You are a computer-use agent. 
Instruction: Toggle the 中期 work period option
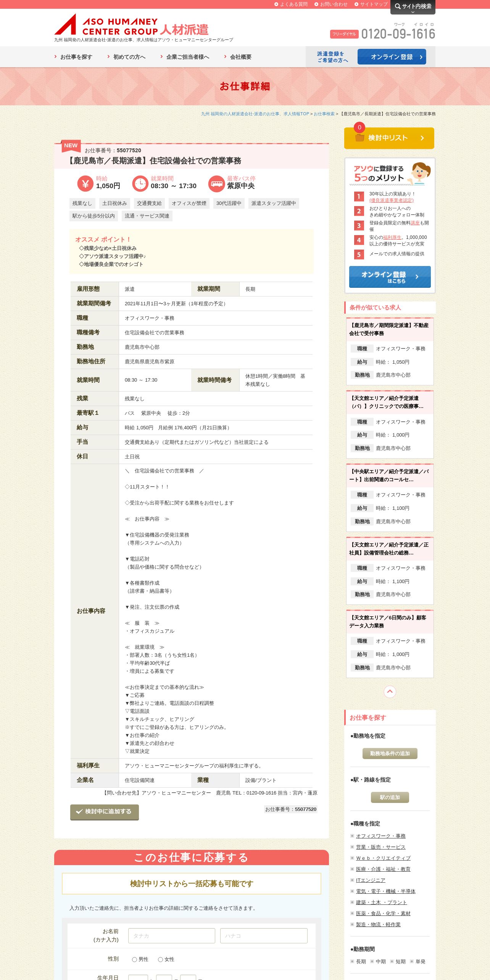(x=378, y=961)
